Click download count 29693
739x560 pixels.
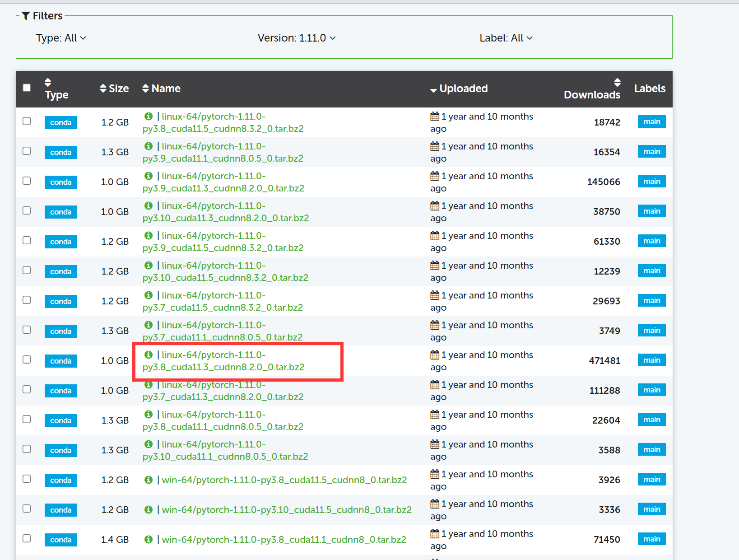click(606, 301)
